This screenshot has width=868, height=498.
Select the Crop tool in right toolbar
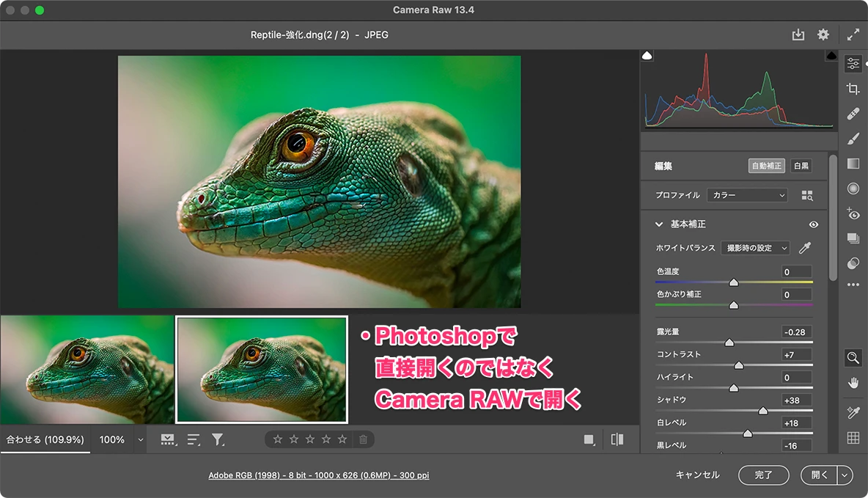pos(853,89)
